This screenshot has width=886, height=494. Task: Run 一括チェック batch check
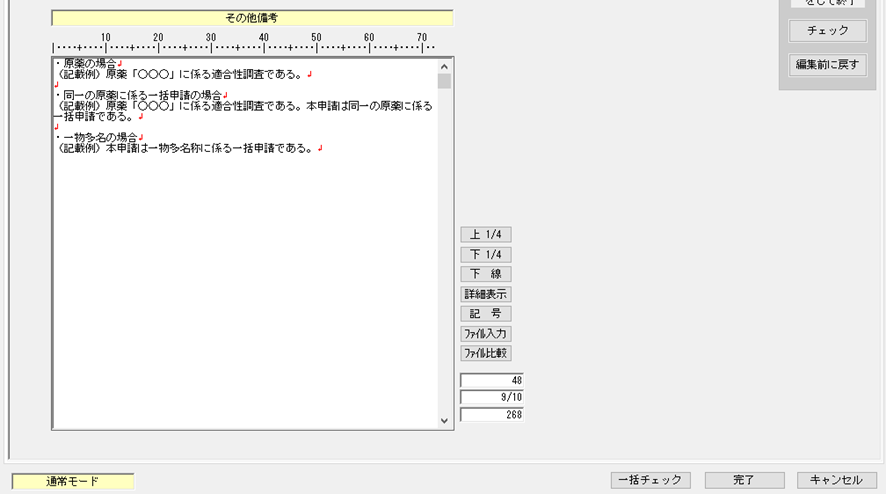[650, 480]
